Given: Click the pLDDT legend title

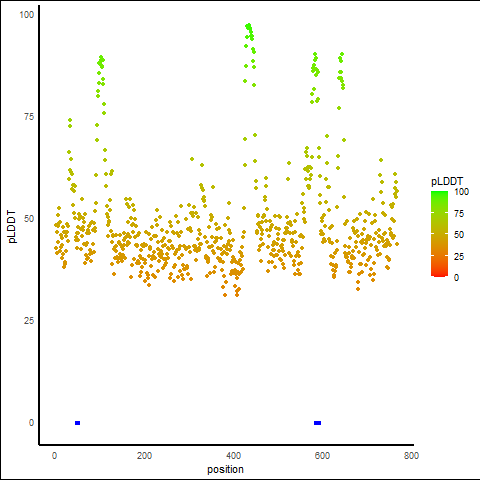Looking at the screenshot, I should pos(447,181).
